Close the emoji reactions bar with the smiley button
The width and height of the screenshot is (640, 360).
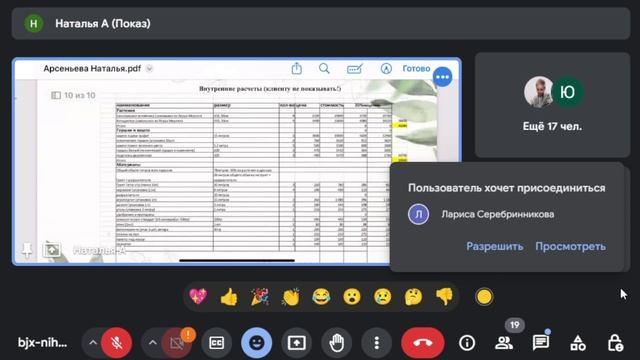256,343
